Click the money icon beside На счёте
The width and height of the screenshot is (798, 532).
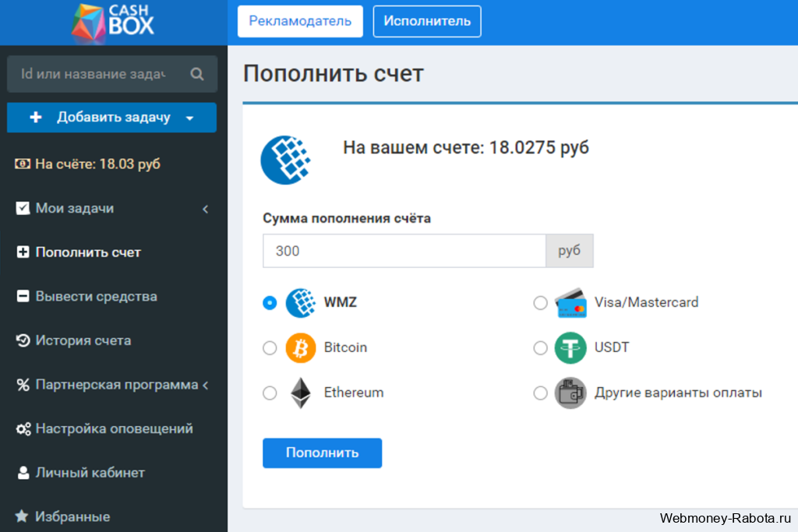[x=23, y=164]
